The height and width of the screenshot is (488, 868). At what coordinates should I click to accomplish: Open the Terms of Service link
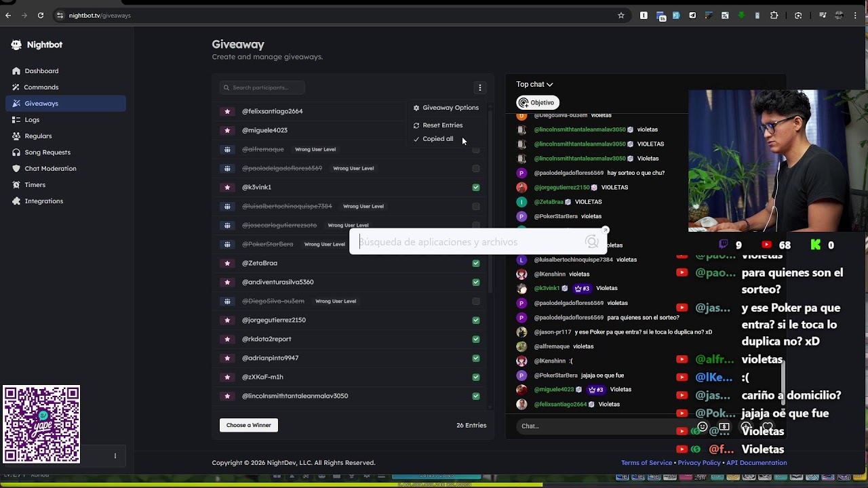pyautogui.click(x=646, y=463)
